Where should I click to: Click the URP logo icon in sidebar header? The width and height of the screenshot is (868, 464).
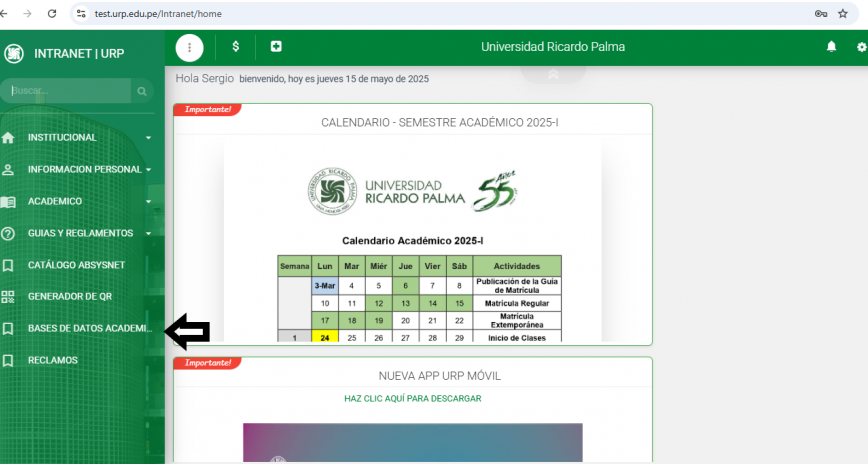[13, 54]
